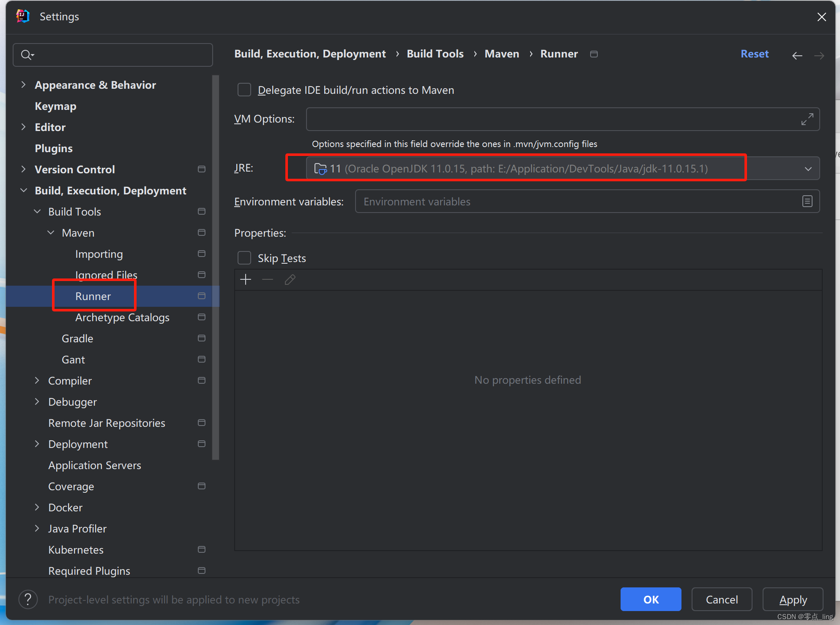
Task: Open the Gradle settings page
Action: [x=77, y=338]
